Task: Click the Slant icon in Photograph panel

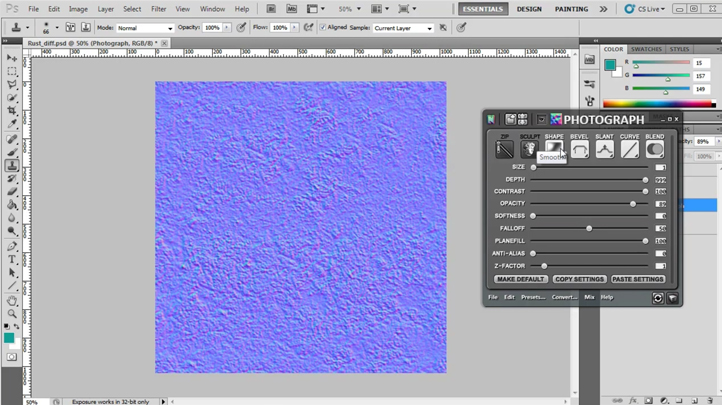Action: click(x=604, y=150)
